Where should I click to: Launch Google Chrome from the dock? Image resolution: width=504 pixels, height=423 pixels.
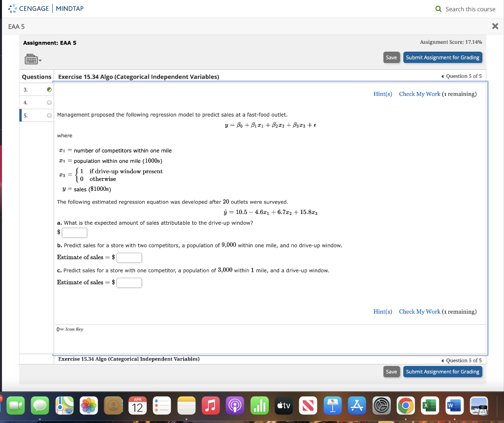(405, 406)
